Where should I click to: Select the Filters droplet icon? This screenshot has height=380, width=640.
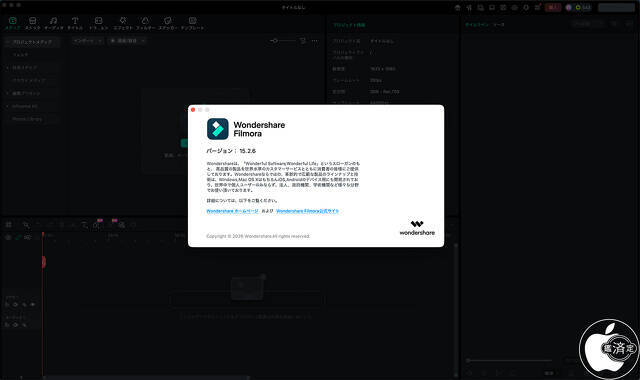tap(145, 23)
